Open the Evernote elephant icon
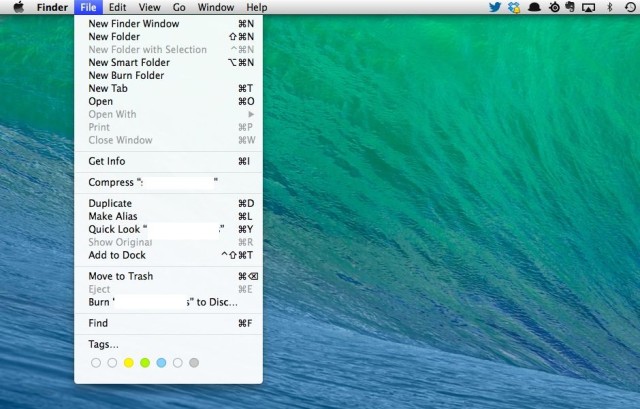The width and height of the screenshot is (640, 409). point(569,7)
